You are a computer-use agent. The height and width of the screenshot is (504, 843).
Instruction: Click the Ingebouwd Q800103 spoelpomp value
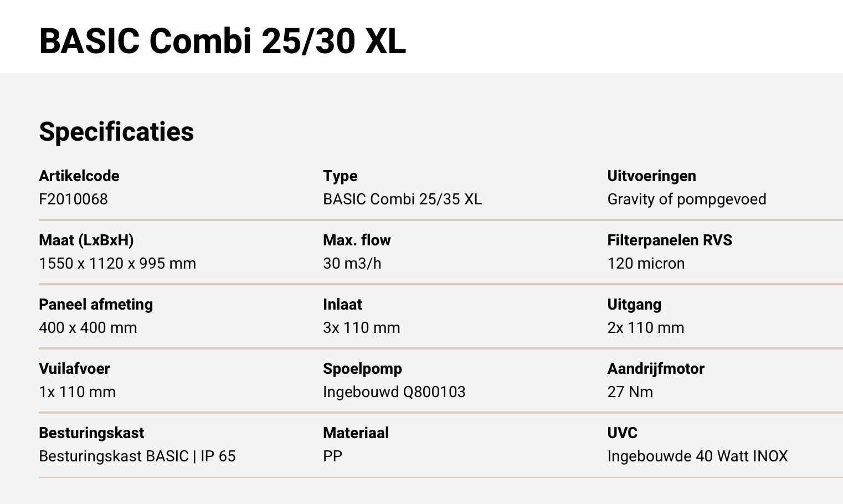point(394,392)
